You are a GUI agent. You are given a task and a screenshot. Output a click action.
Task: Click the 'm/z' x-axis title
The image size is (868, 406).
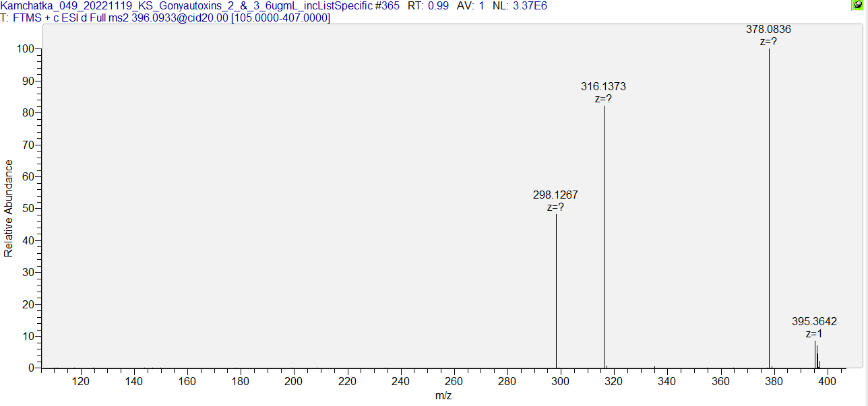click(443, 396)
